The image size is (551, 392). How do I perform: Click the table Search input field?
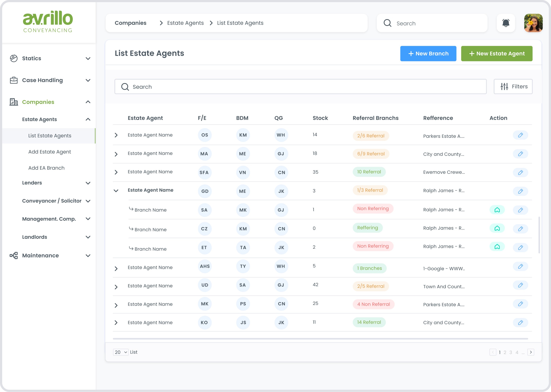300,86
